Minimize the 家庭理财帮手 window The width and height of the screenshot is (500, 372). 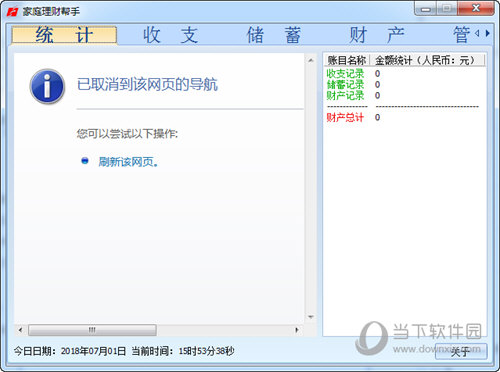tap(426, 9)
